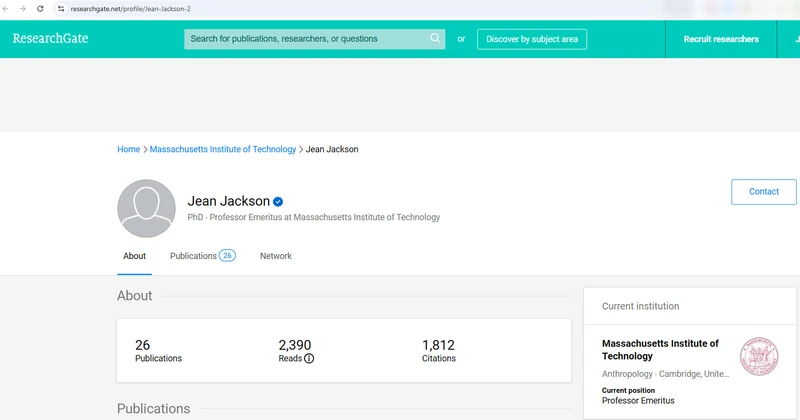Screen dimensions: 800x420
Task: Click the 26 Publications statistic
Action: tap(158, 351)
